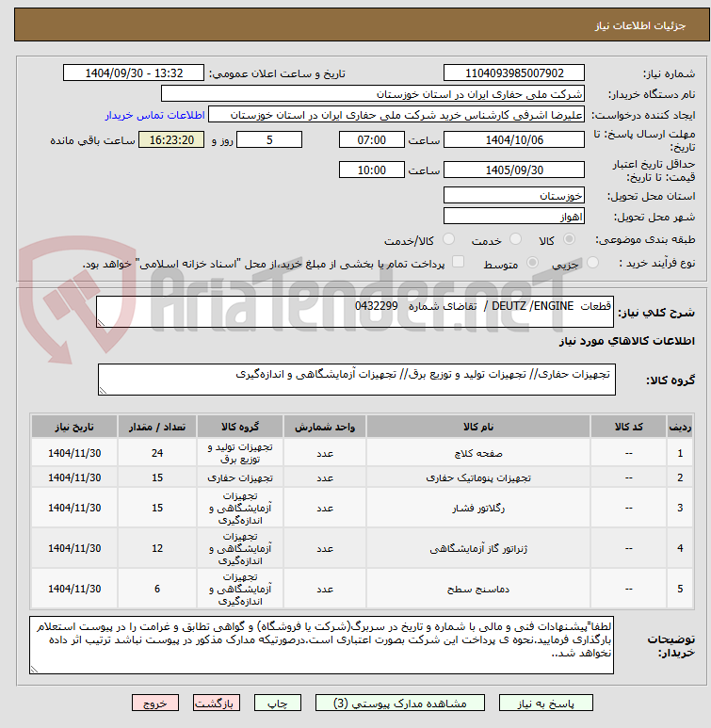Screen dimensions: 711x728
Task: Click the تاریخ نیاز column header
Action: (x=74, y=427)
